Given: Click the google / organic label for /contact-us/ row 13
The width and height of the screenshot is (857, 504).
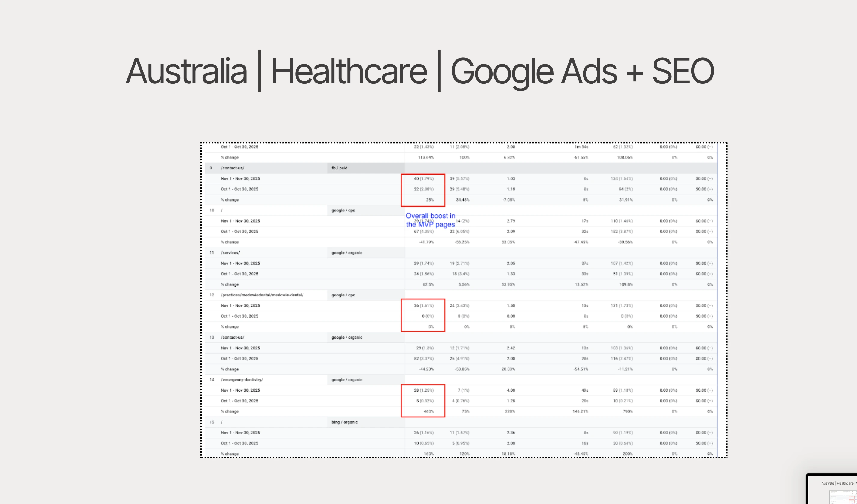Looking at the screenshot, I should point(346,338).
